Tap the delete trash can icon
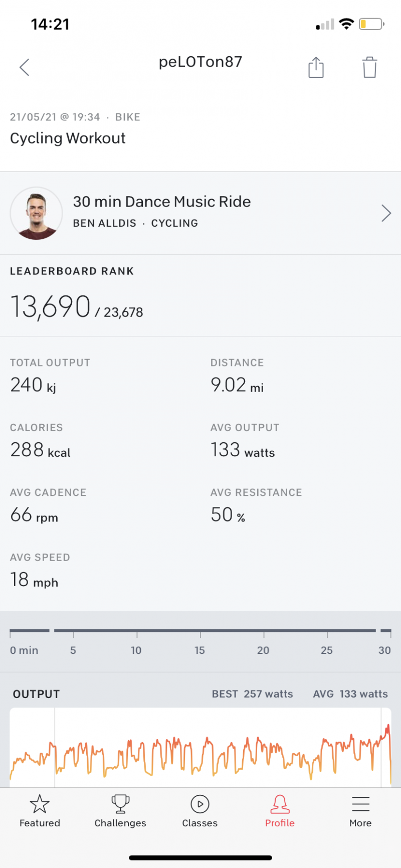 click(369, 67)
